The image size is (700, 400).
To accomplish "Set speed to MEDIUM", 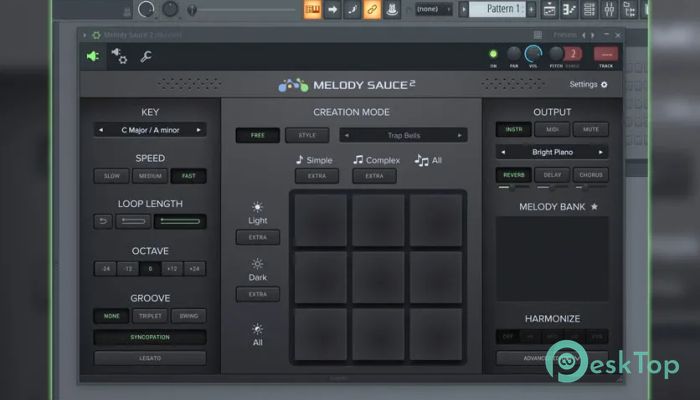I will click(150, 176).
